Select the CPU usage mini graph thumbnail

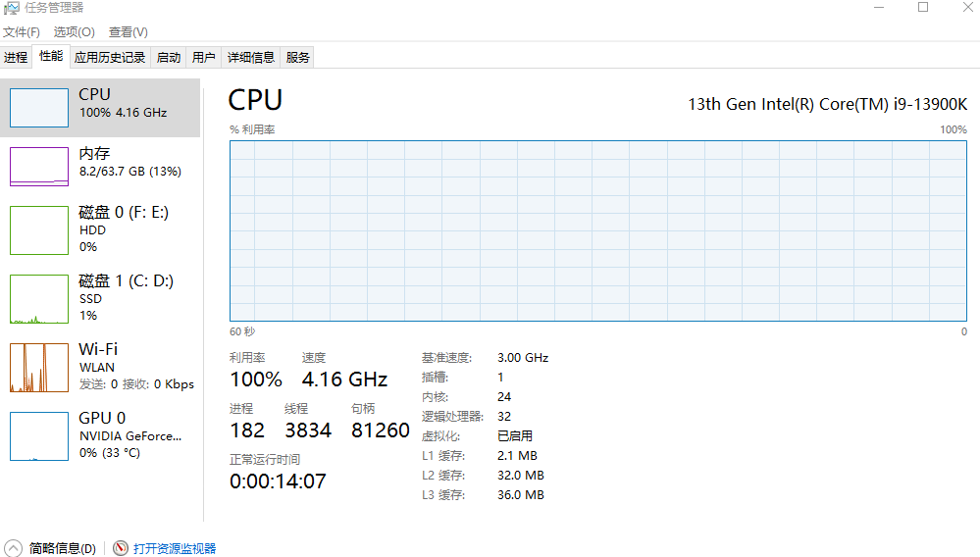(x=39, y=108)
